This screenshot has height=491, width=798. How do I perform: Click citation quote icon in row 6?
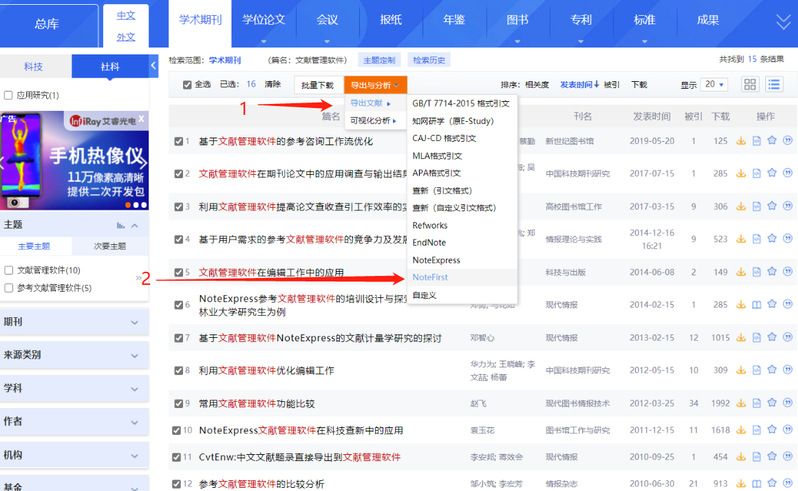click(x=788, y=305)
